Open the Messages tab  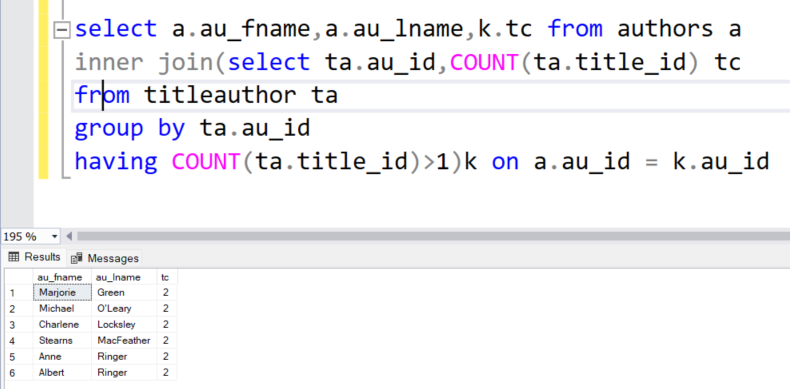[104, 258]
